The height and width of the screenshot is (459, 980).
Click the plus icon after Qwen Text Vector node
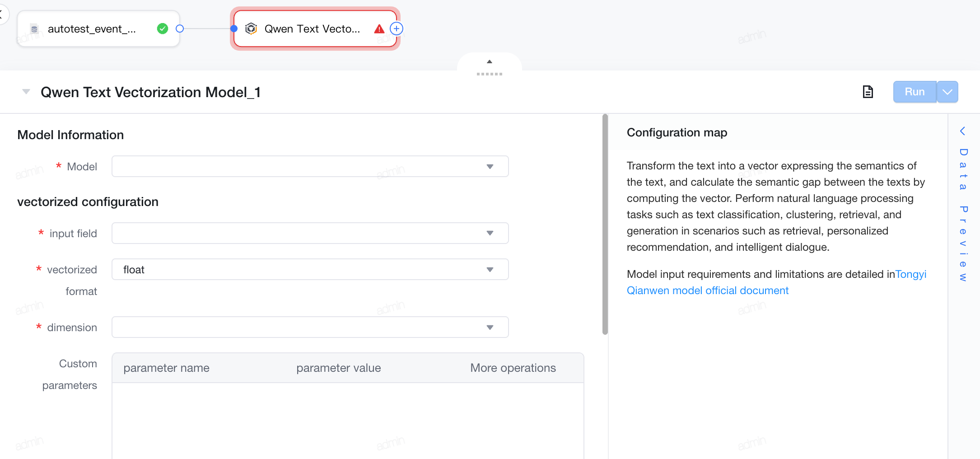click(x=397, y=28)
